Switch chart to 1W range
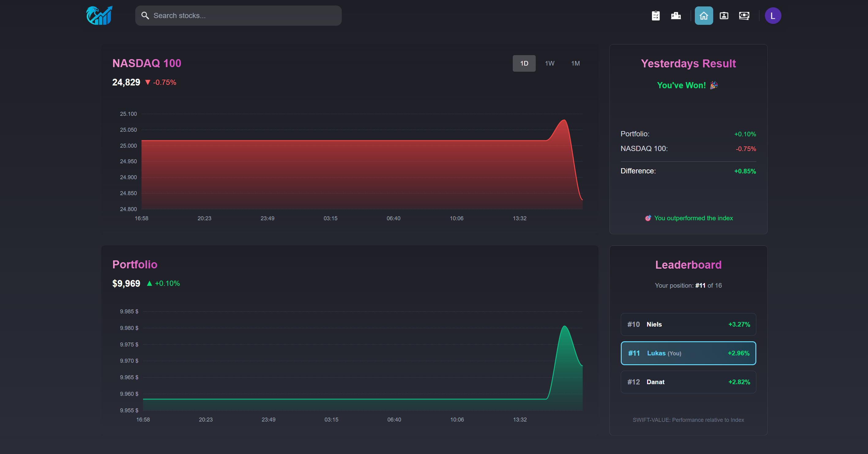Viewport: 868px width, 454px height. point(549,63)
